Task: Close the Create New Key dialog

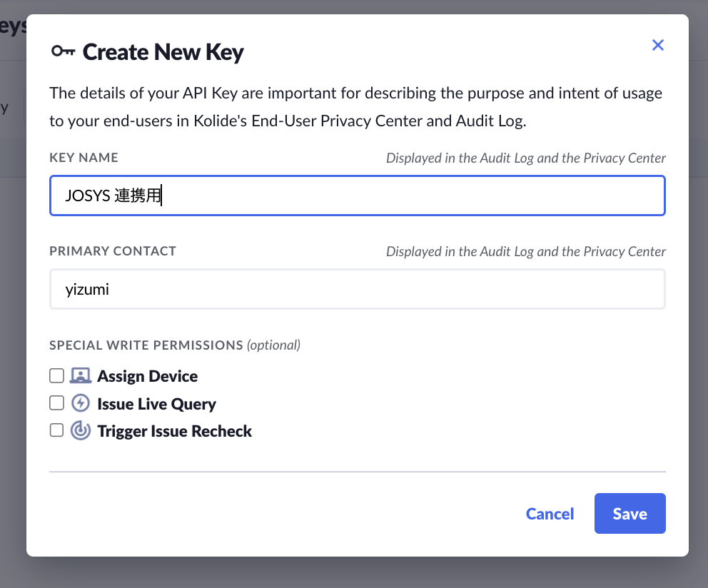Action: (x=658, y=46)
